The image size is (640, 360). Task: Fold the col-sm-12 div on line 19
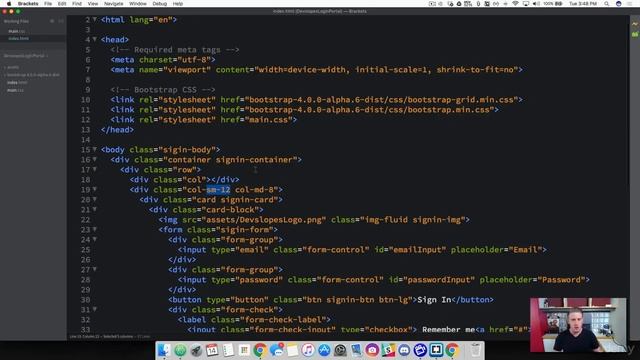(95, 189)
